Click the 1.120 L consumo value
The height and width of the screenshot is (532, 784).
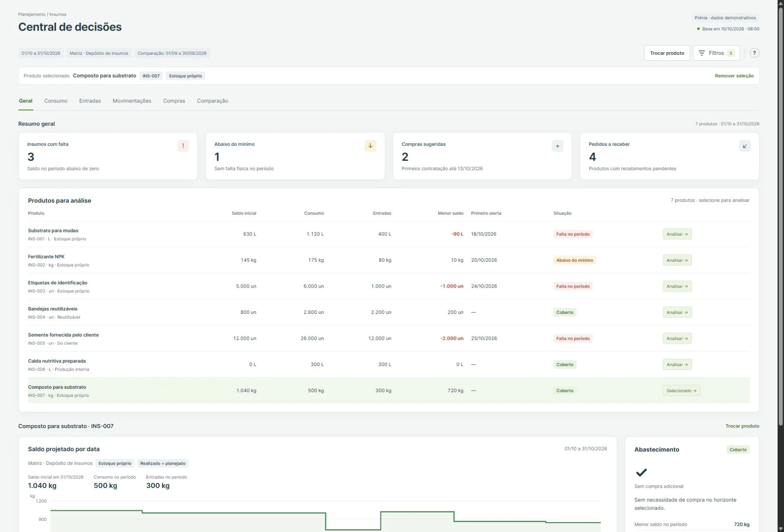tap(315, 234)
